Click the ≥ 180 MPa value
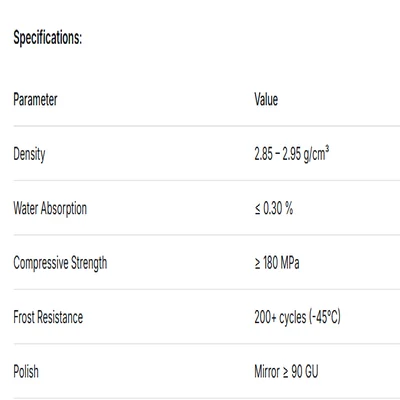This screenshot has width=400, height=400. (277, 263)
